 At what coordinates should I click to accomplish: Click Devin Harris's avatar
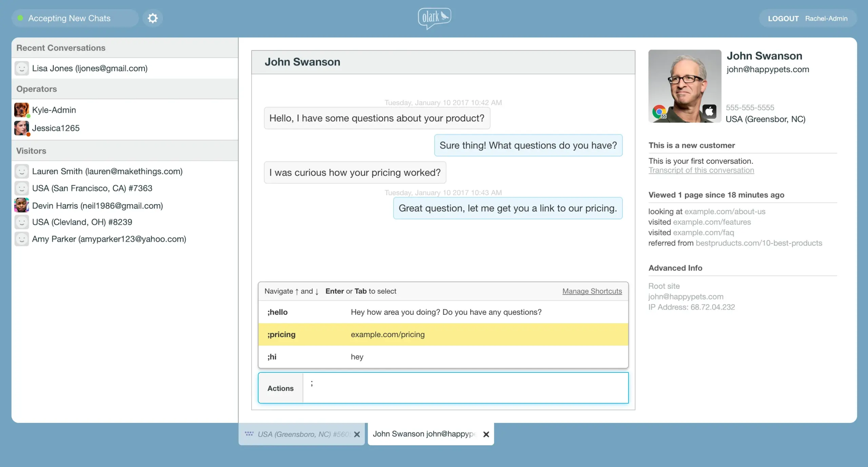tap(21, 206)
